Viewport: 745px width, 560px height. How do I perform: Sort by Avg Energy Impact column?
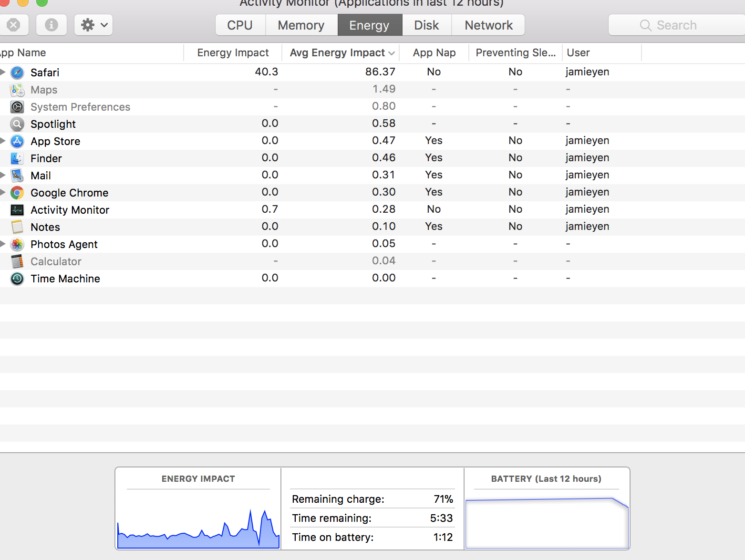(341, 53)
